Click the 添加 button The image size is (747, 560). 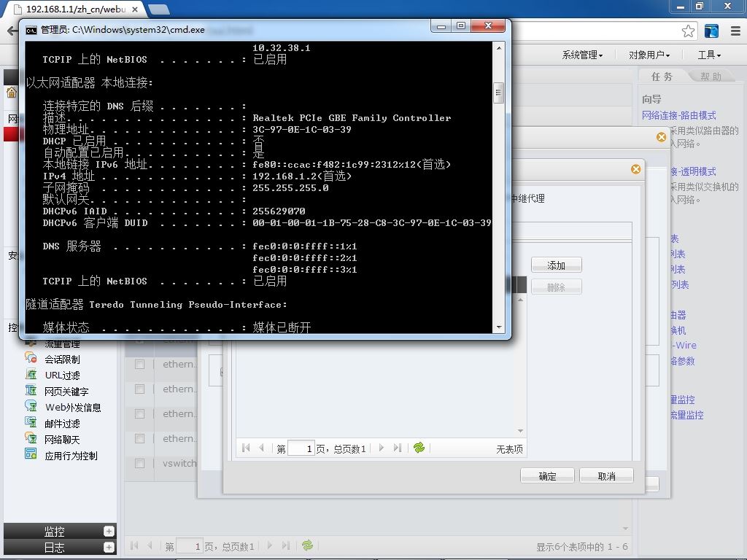coord(556,265)
